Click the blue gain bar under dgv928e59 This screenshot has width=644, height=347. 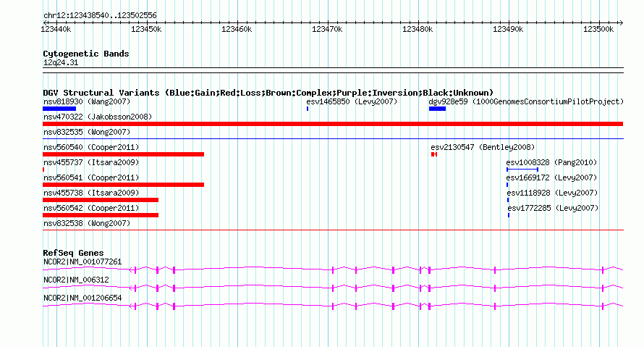[x=437, y=109]
